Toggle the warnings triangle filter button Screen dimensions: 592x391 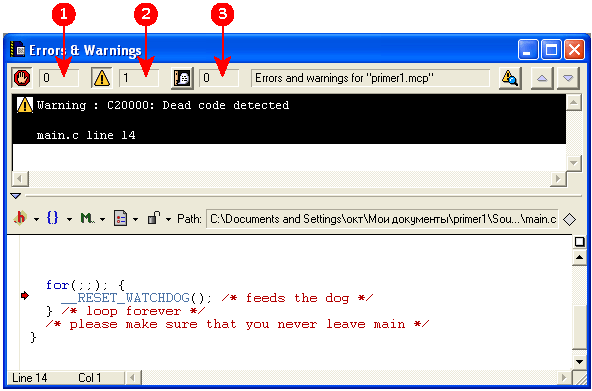[x=102, y=79]
